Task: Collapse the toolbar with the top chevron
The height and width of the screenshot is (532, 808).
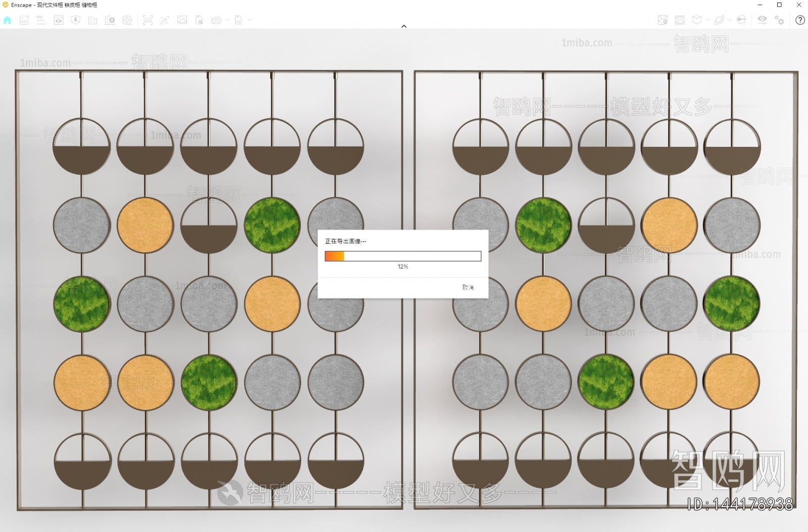Action: 404,26
